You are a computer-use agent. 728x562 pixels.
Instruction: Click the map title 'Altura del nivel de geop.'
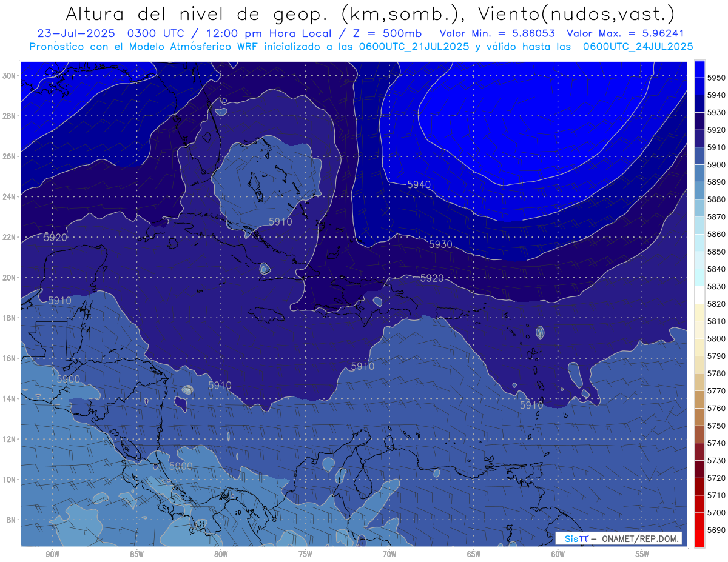(198, 13)
